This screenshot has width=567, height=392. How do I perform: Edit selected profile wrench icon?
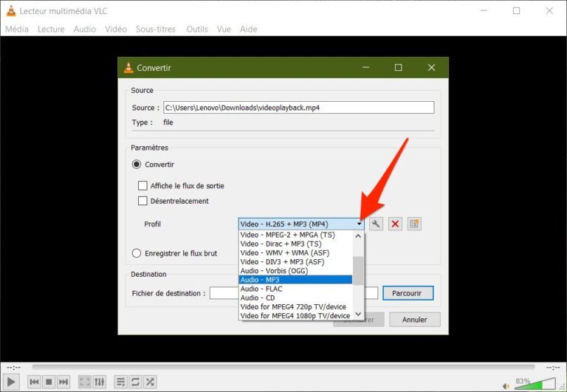pos(376,224)
